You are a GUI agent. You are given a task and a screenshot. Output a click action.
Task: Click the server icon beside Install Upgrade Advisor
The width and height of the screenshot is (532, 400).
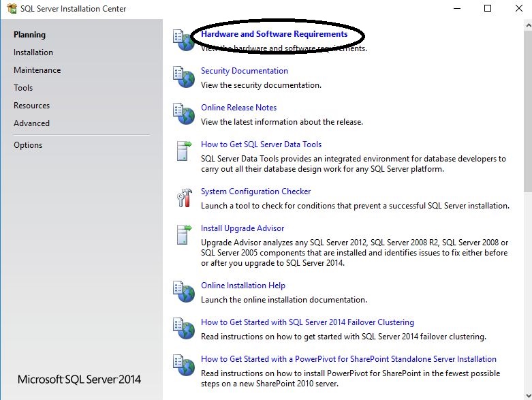[184, 234]
